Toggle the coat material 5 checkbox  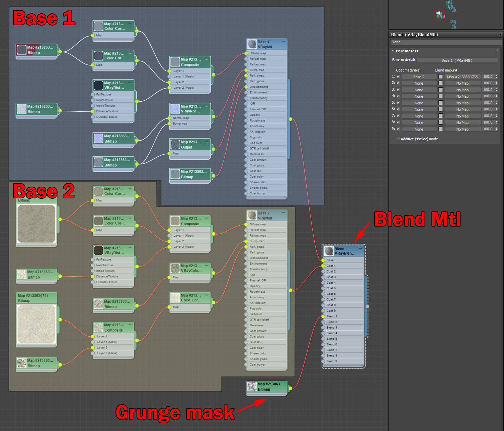coord(398,103)
